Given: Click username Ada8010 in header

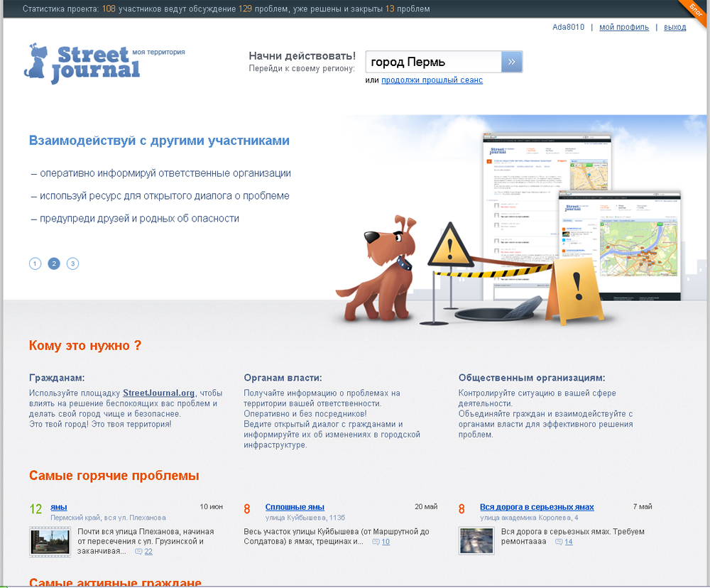Looking at the screenshot, I should pyautogui.click(x=568, y=27).
